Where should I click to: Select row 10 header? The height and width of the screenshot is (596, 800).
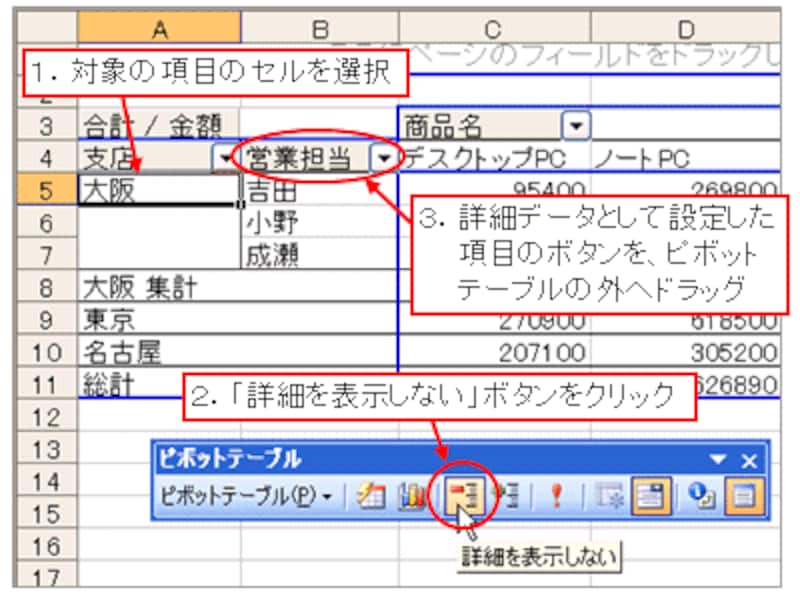(x=46, y=352)
